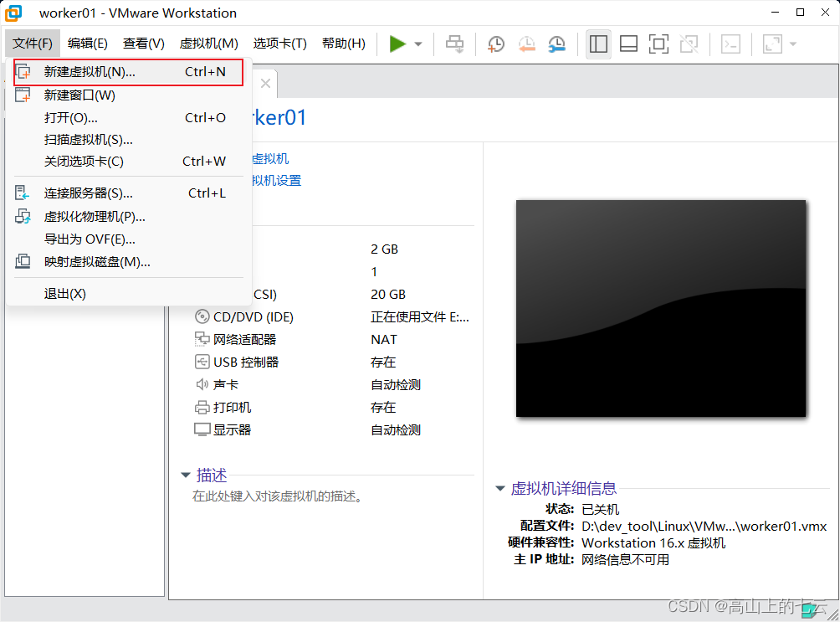Click the power on 虚拟机 link
The height and width of the screenshot is (622, 840).
[x=270, y=159]
